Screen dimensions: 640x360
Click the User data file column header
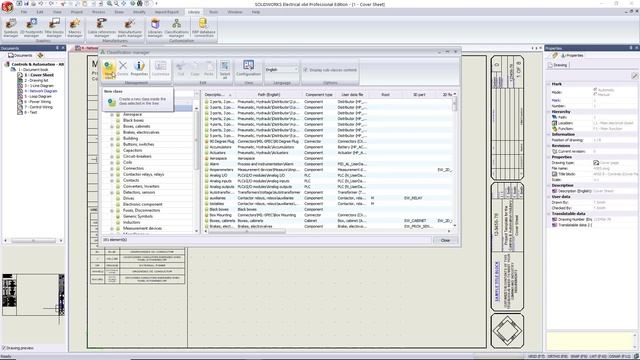(352, 95)
